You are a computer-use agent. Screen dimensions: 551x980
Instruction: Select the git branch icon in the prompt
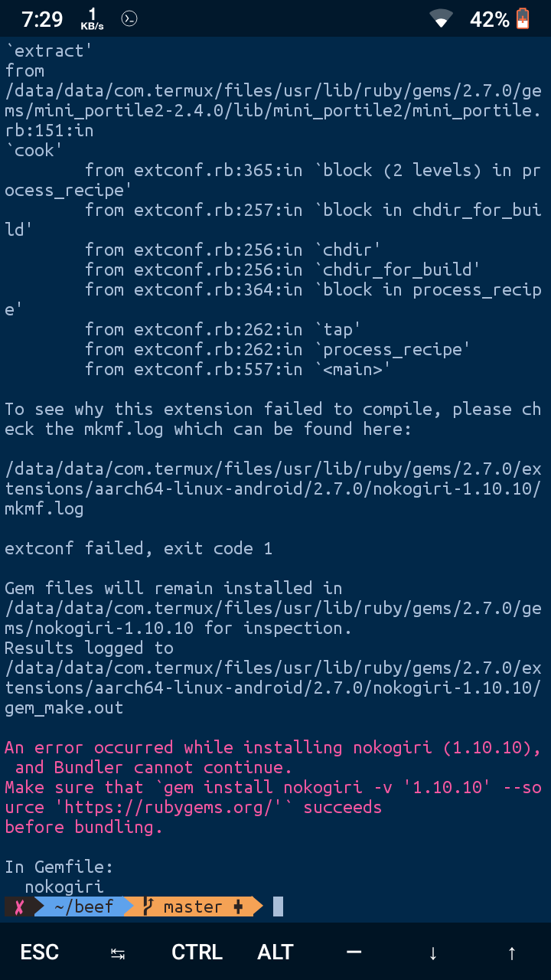149,906
